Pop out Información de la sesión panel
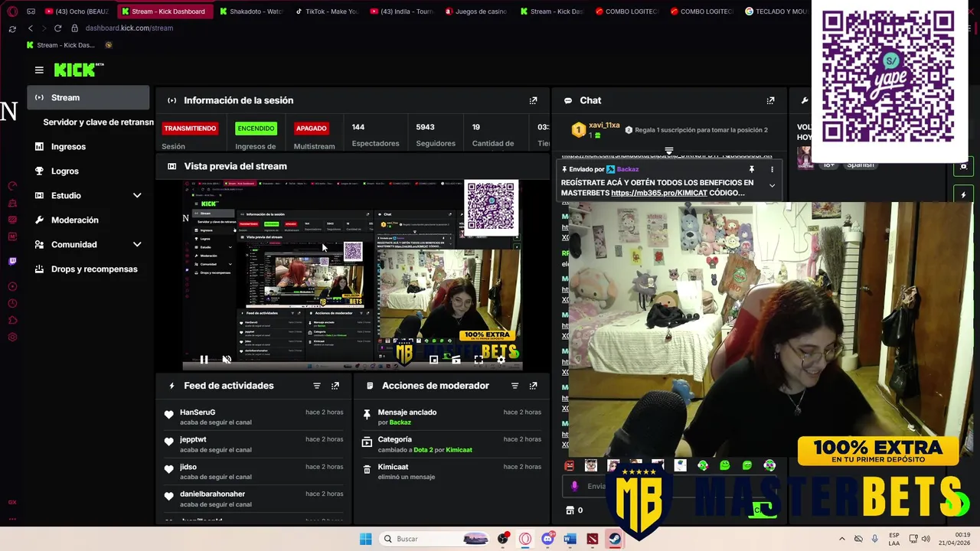980x551 pixels. [x=533, y=100]
